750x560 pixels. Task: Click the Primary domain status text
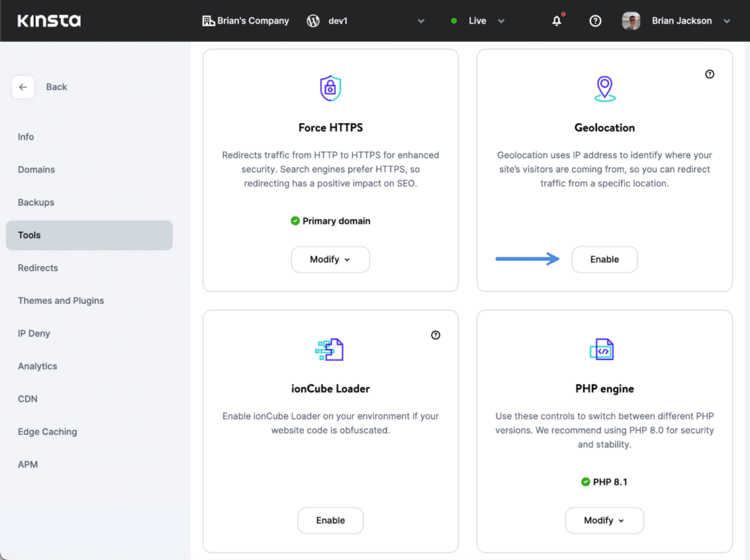click(336, 221)
